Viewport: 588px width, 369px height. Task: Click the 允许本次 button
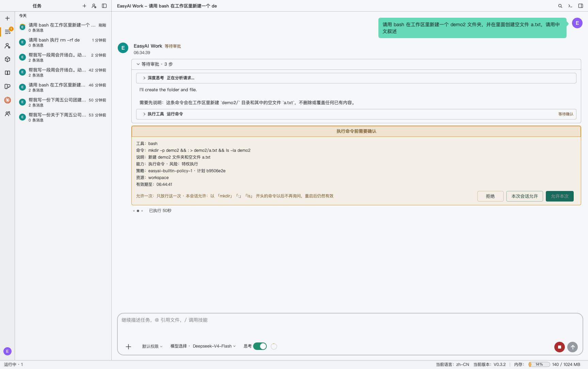pyautogui.click(x=559, y=196)
